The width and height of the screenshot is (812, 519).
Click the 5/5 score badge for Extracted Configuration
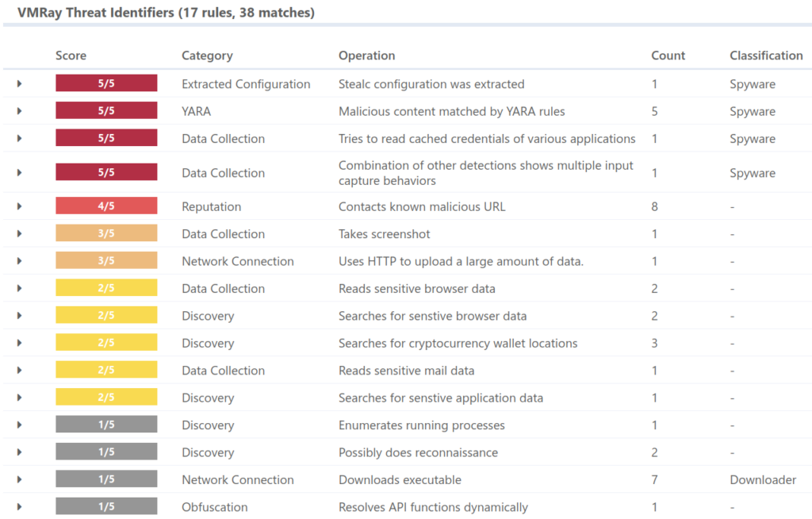106,83
